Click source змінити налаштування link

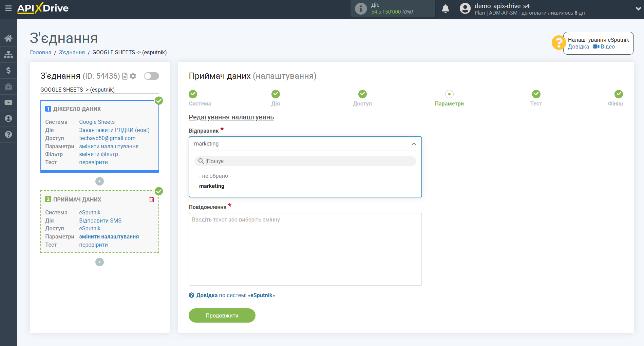coord(109,147)
